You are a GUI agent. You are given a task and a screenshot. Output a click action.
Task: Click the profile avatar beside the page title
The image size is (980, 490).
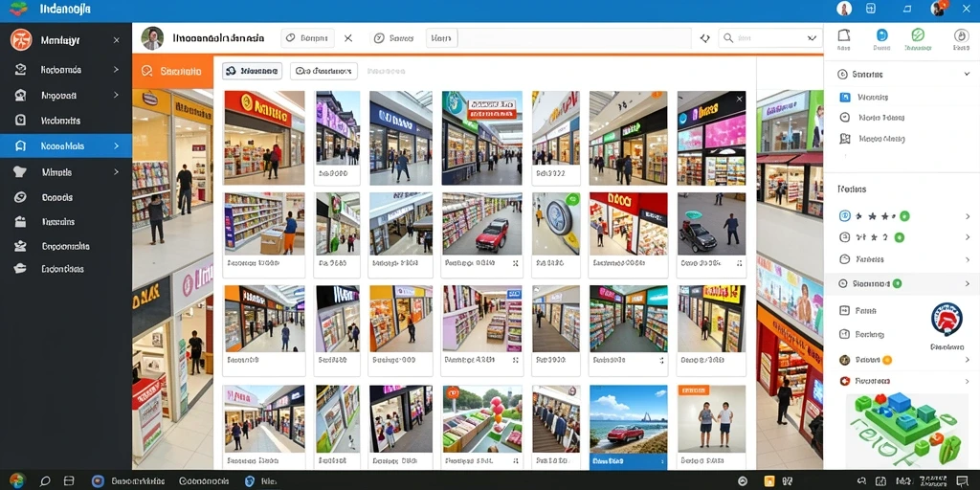pyautogui.click(x=152, y=38)
